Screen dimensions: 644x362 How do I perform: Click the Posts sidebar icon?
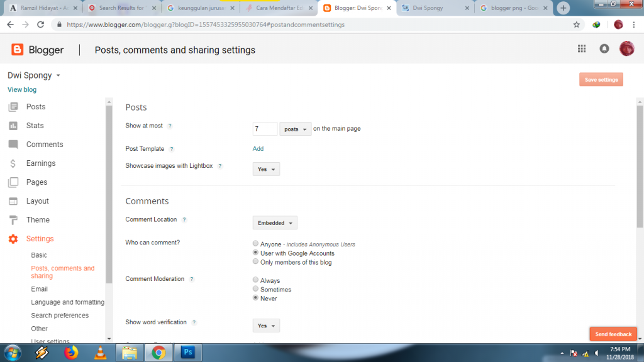(13, 107)
